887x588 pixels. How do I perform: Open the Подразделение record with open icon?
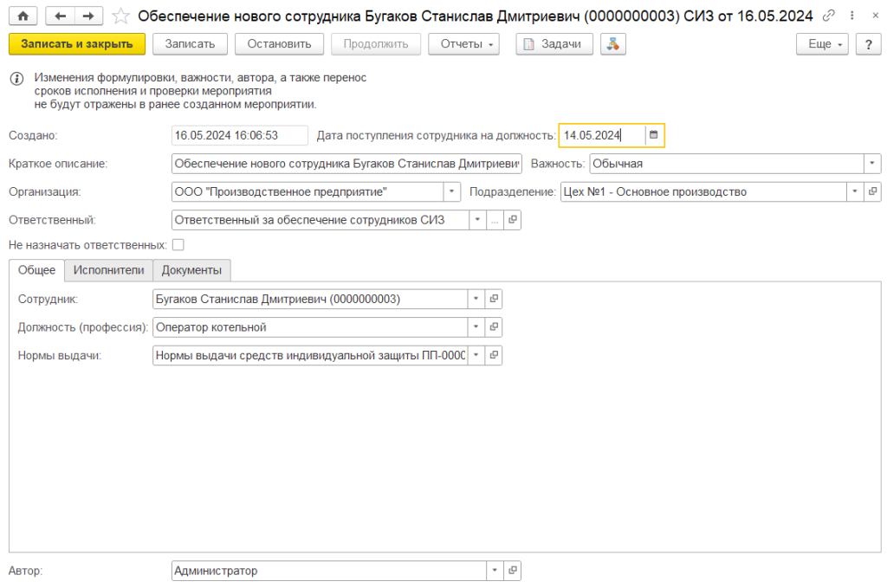click(873, 191)
